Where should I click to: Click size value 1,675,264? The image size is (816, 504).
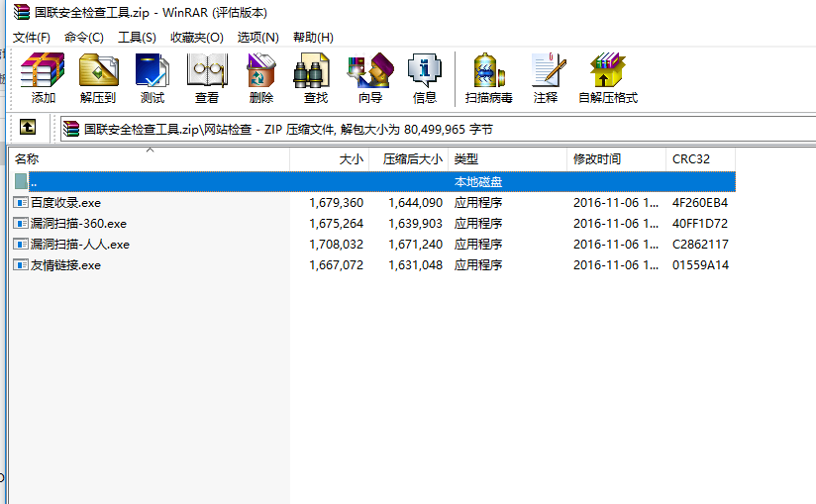pos(336,224)
